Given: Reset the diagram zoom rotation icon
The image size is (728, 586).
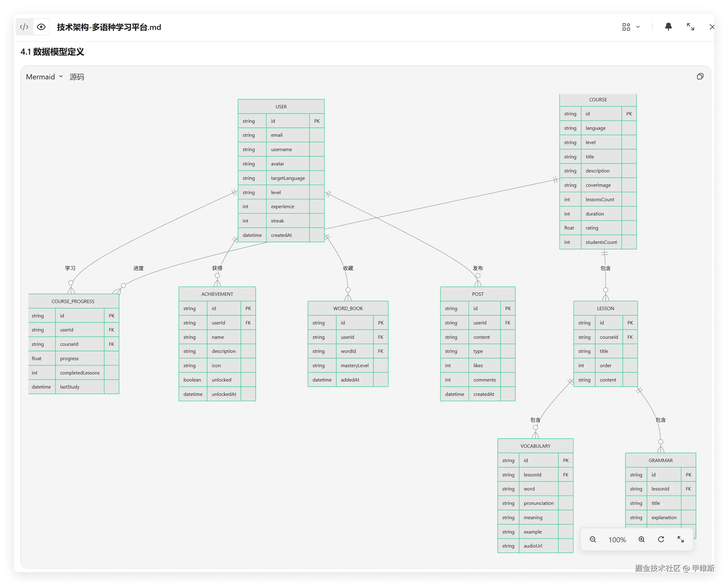Looking at the screenshot, I should point(661,539).
